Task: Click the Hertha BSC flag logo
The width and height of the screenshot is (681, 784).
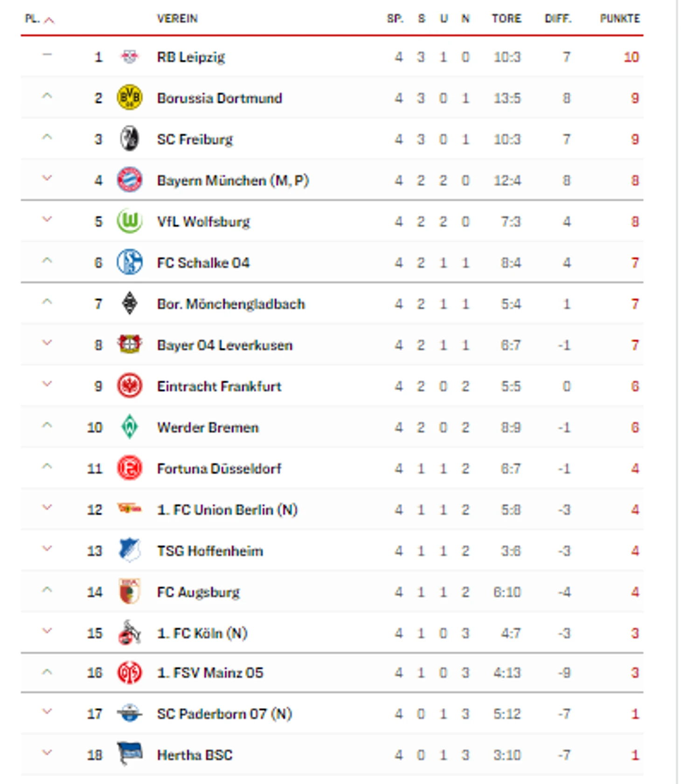Action: click(130, 754)
